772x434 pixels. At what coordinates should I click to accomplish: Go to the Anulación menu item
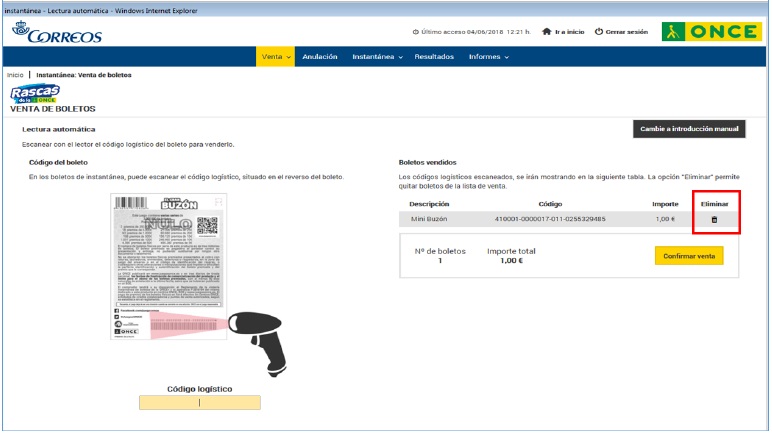[320, 57]
